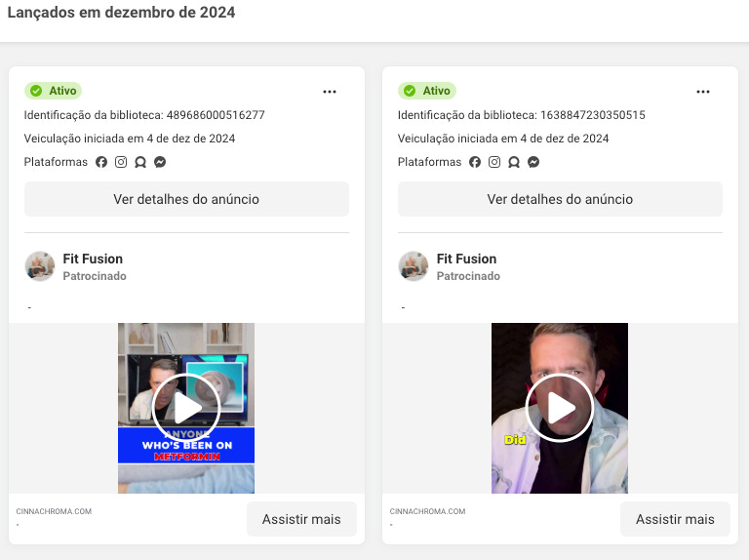
Task: Click 'Veiculação iniciada em' date on ad 489686000516277
Action: [130, 139]
